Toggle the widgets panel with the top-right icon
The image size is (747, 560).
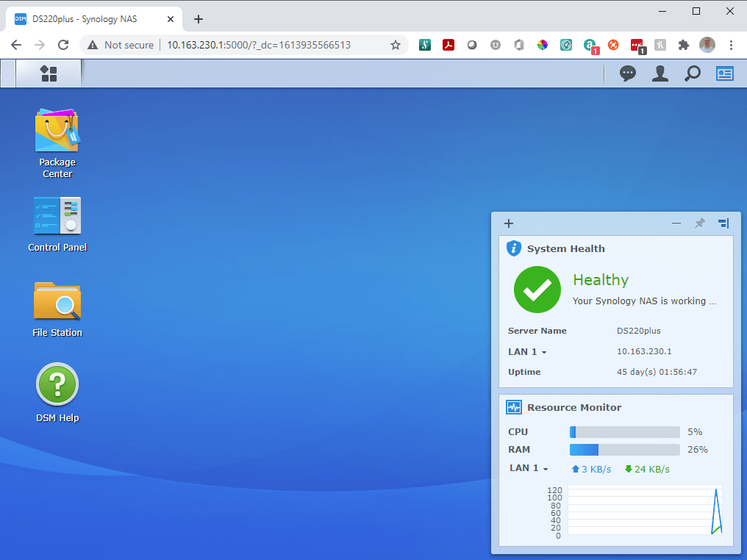point(724,73)
